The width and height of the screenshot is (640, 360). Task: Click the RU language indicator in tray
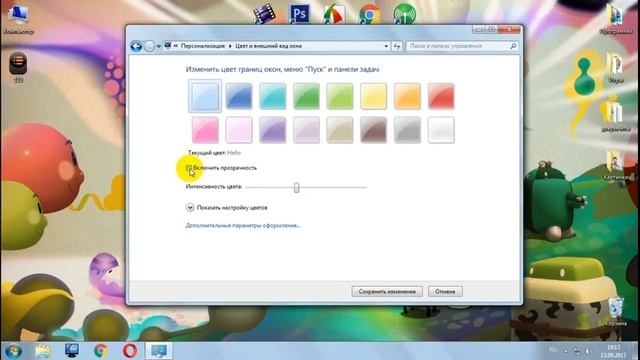pos(553,350)
